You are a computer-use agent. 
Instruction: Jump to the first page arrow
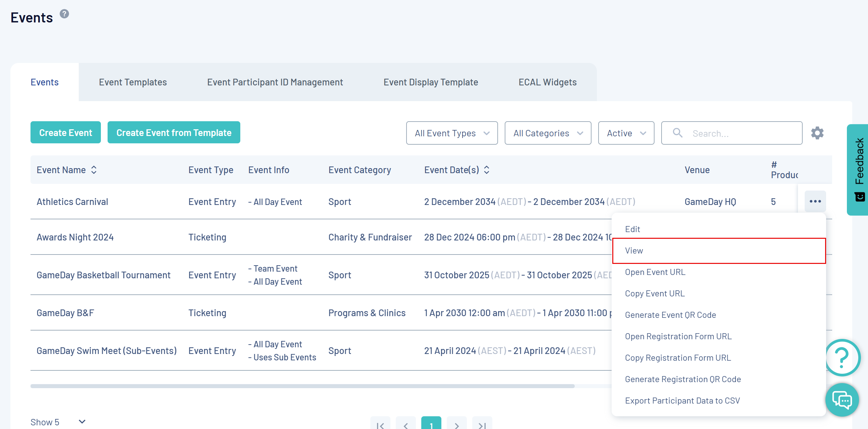point(380,425)
